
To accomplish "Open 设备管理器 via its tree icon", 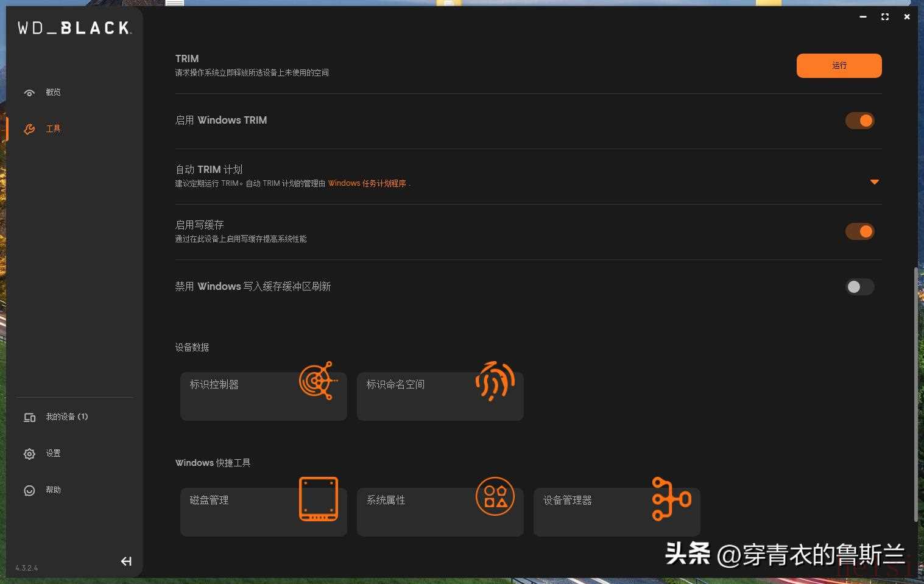I will coord(671,499).
